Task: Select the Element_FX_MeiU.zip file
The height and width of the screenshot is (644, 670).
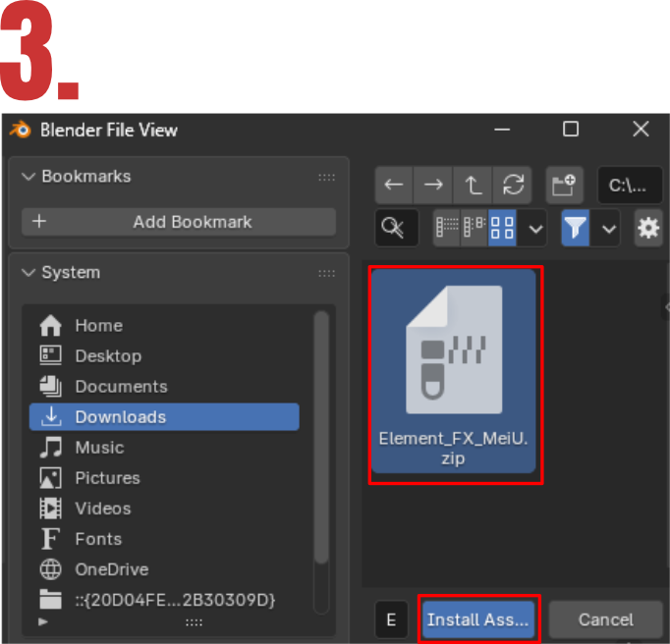Action: pyautogui.click(x=453, y=371)
